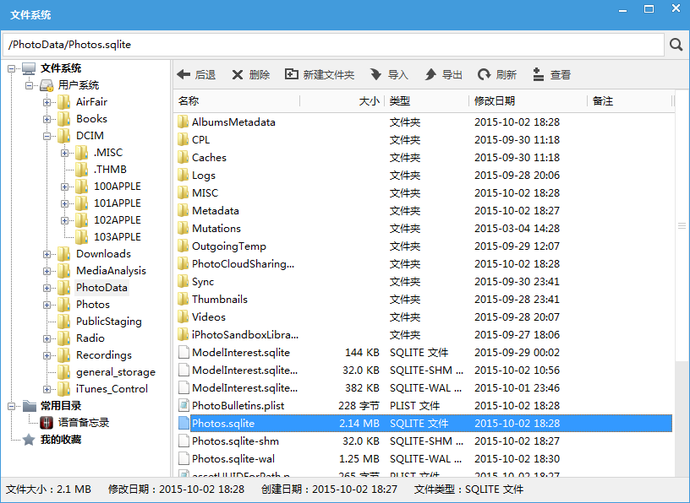Collapse the 常用目录 node
690x503 pixels.
point(11,406)
